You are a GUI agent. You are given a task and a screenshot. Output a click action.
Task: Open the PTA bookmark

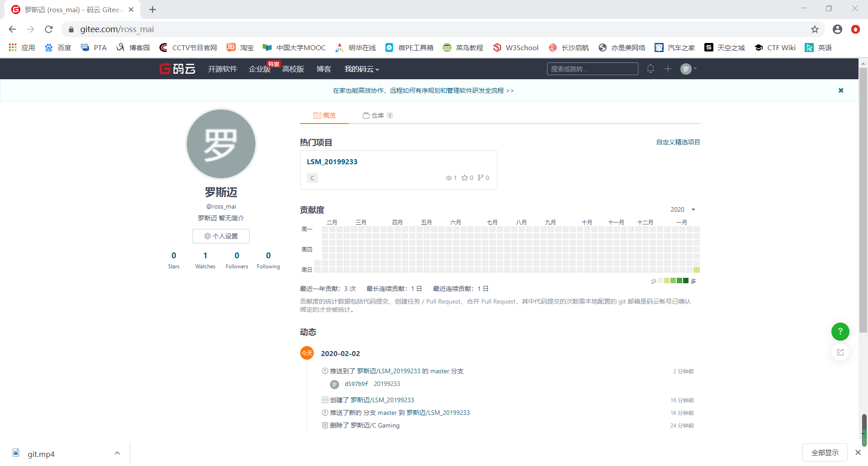point(94,48)
